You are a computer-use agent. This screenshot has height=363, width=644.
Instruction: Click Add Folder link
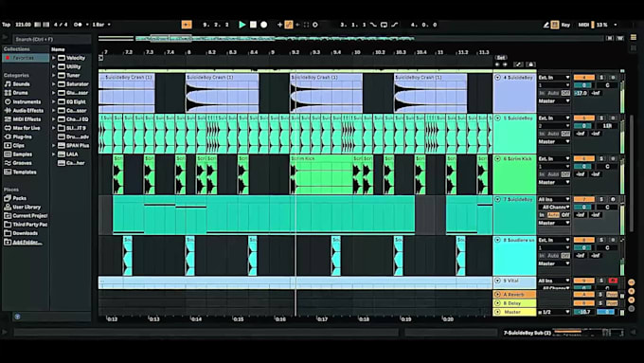coord(23,242)
